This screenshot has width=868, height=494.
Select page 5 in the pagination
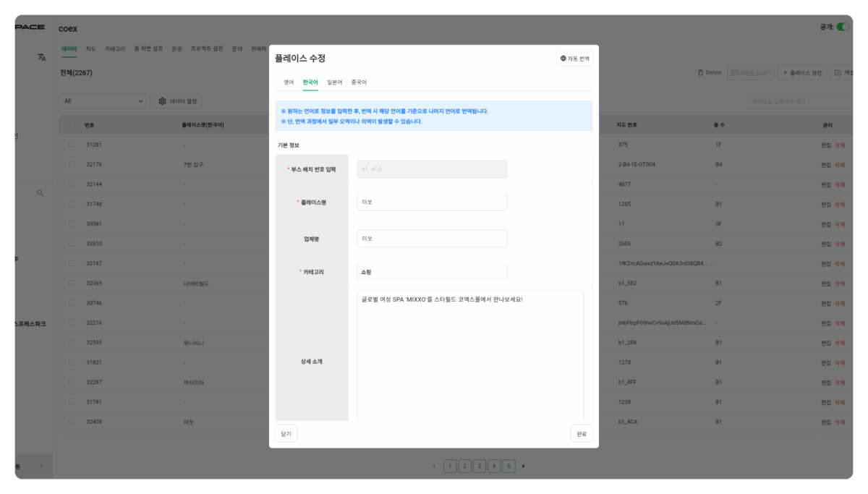tap(509, 466)
